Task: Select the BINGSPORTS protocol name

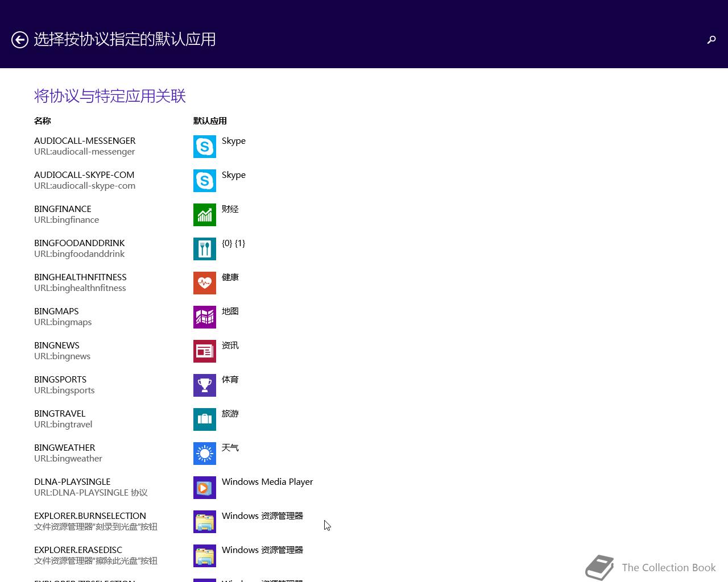Action: click(60, 380)
